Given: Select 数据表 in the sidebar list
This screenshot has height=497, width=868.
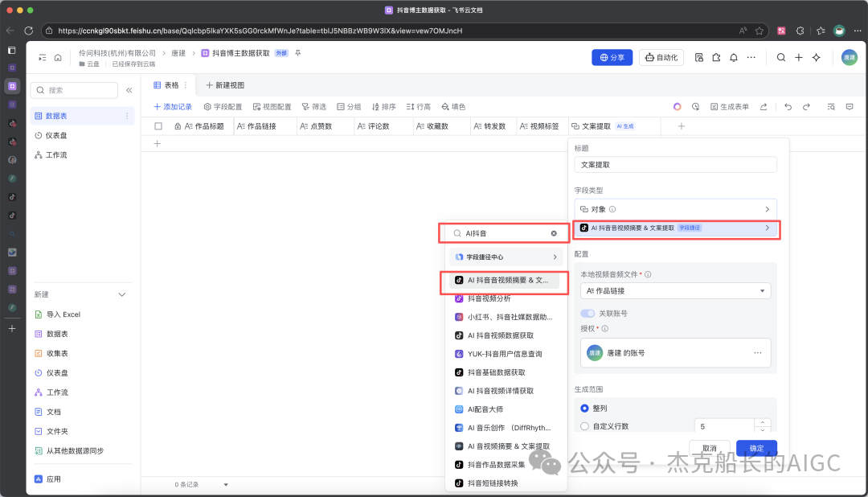Looking at the screenshot, I should click(83, 116).
